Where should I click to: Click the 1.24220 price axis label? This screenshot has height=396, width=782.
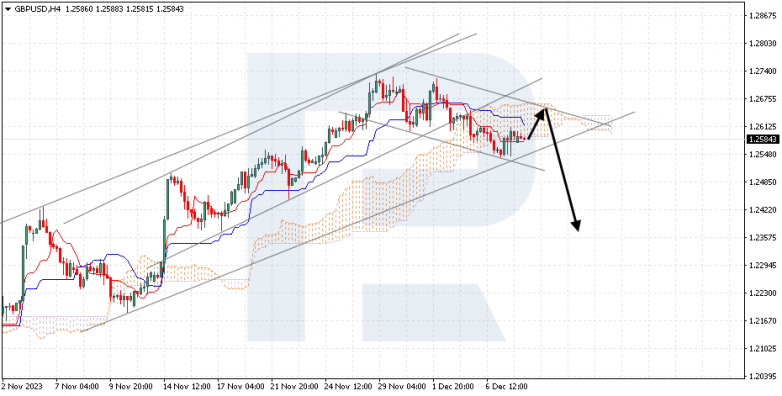click(762, 210)
